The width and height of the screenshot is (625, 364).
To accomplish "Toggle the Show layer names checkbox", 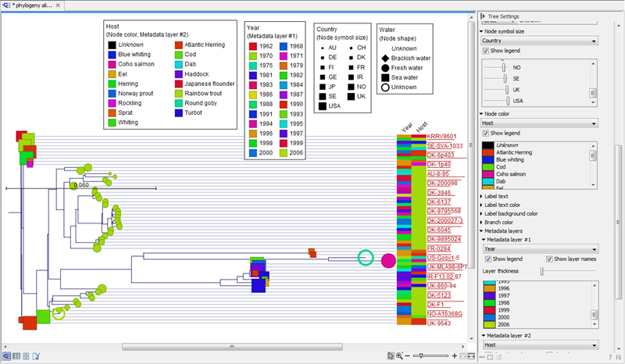I will click(549, 259).
